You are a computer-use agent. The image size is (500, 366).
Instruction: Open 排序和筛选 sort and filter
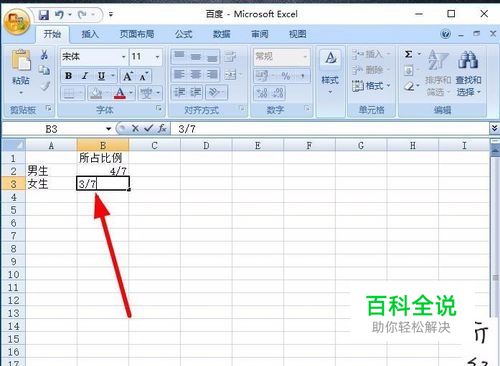(x=438, y=73)
